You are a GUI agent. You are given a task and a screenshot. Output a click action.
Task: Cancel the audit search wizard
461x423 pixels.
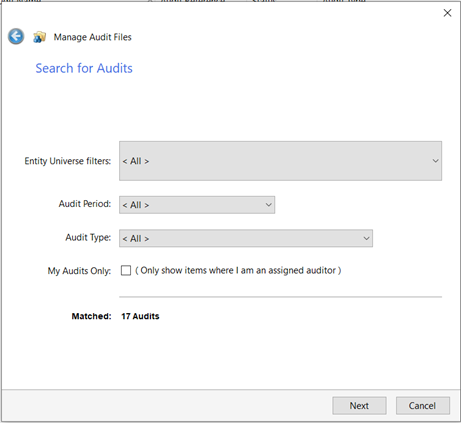coord(423,406)
